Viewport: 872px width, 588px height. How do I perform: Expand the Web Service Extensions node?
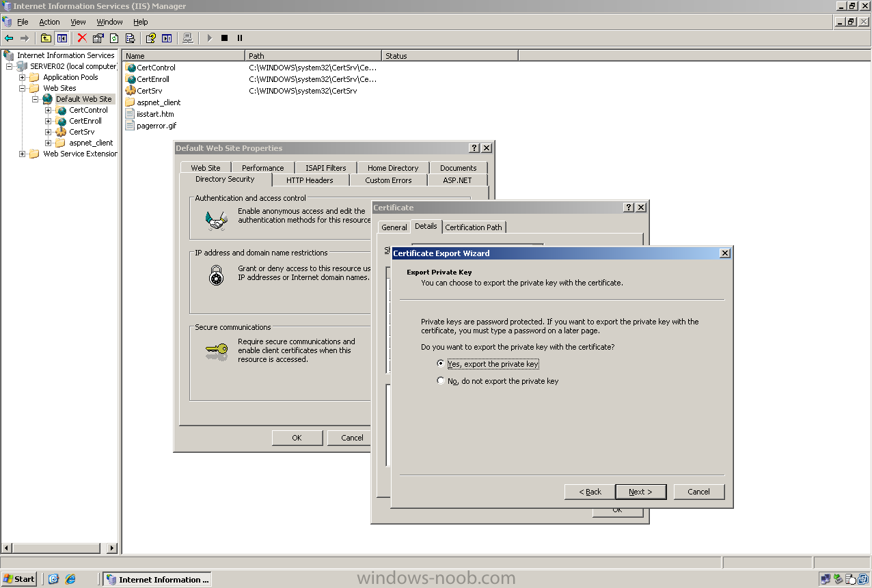[23, 154]
